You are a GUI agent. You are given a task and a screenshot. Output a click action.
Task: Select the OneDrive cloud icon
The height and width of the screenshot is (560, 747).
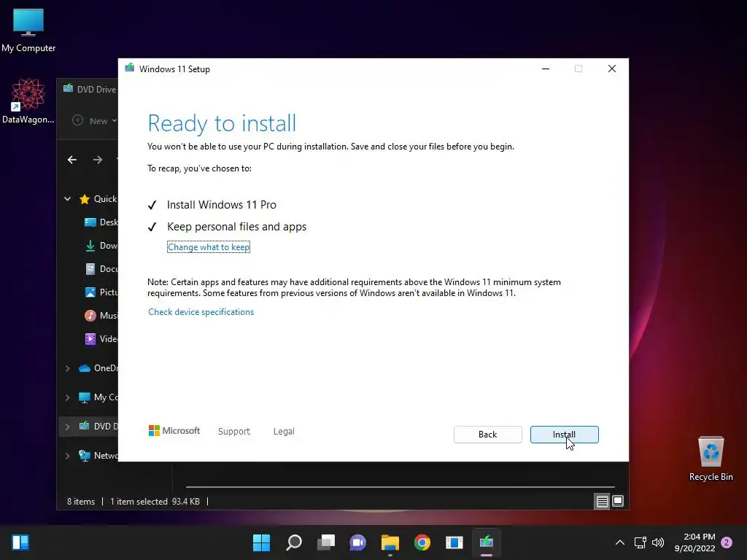click(x=85, y=368)
